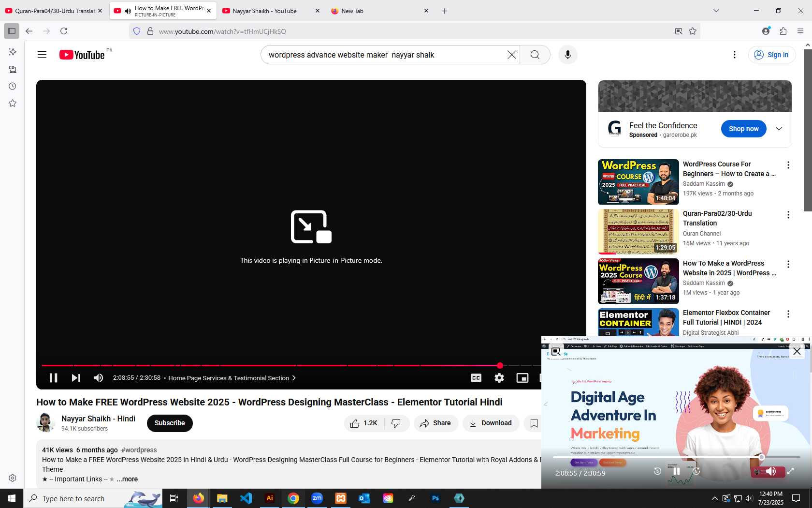Viewport: 812px width, 508px height.
Task: Dislike the video with thumbs down
Action: pos(396,423)
